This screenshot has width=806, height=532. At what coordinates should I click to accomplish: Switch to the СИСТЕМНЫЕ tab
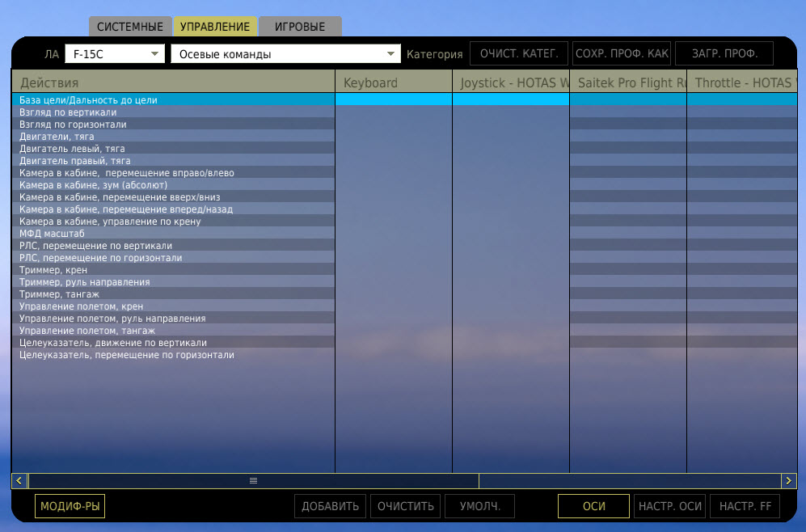click(x=130, y=26)
